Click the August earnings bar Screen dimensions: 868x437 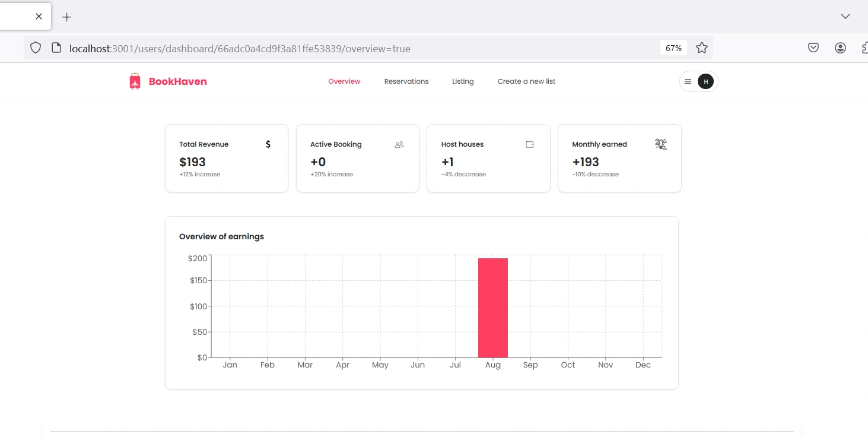(x=493, y=308)
